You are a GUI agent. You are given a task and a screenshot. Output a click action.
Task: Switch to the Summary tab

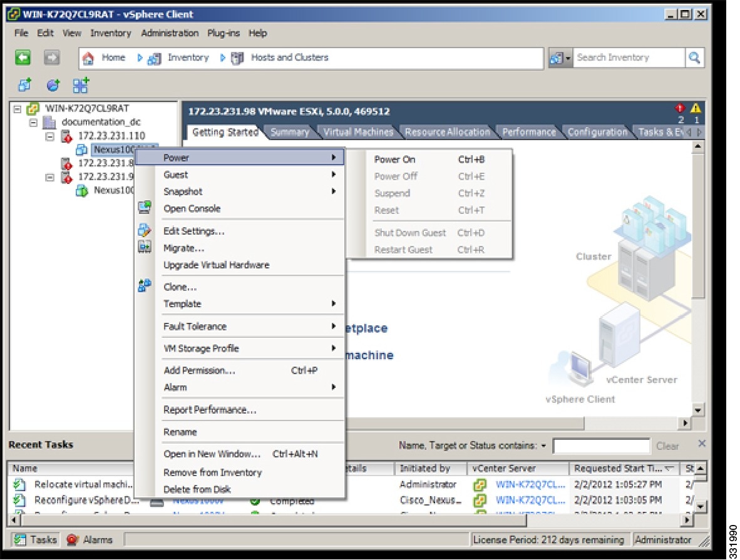tap(290, 132)
